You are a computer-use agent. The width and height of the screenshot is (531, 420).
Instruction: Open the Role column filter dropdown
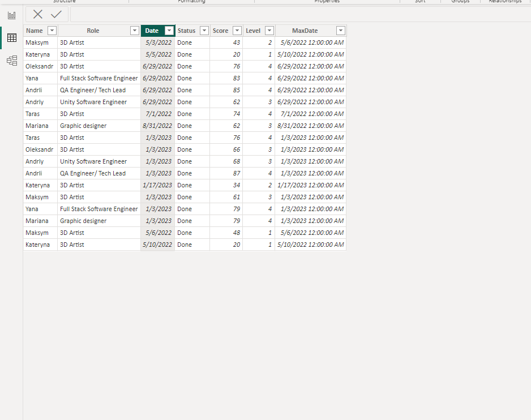(x=134, y=31)
